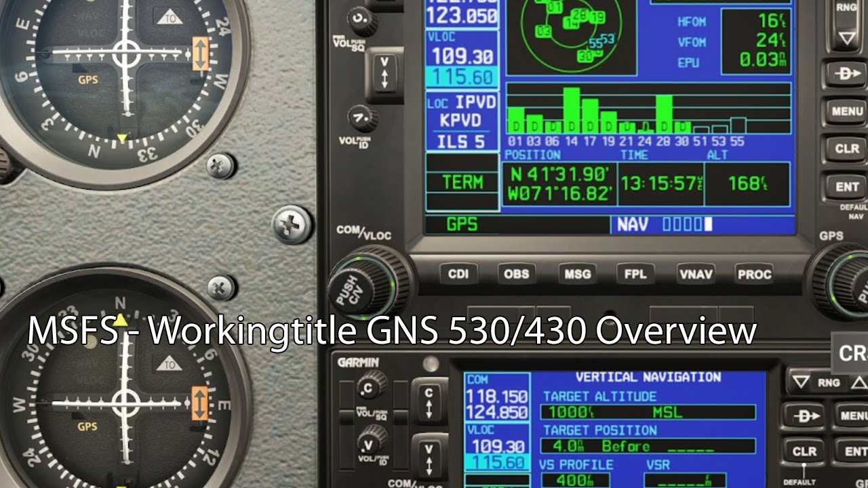Click the GNS 530 standby VLOC 115.60
Viewport: 868px width, 488px height.
[x=462, y=77]
